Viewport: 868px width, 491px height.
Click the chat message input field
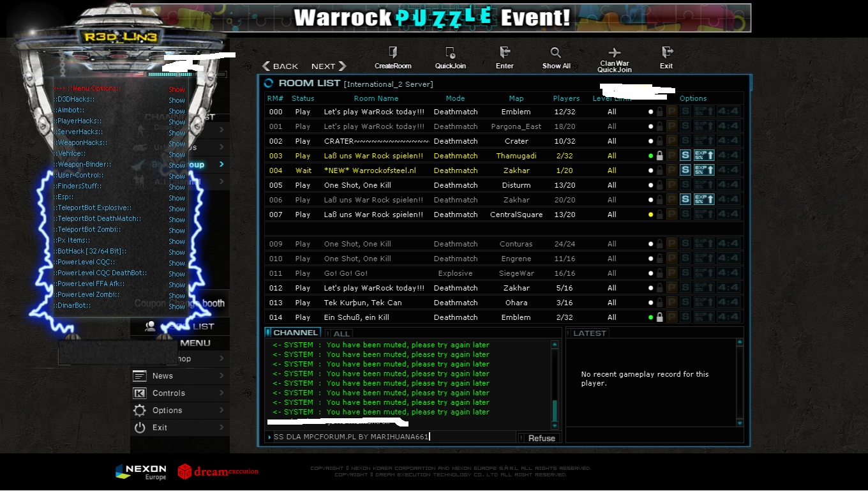pos(391,437)
